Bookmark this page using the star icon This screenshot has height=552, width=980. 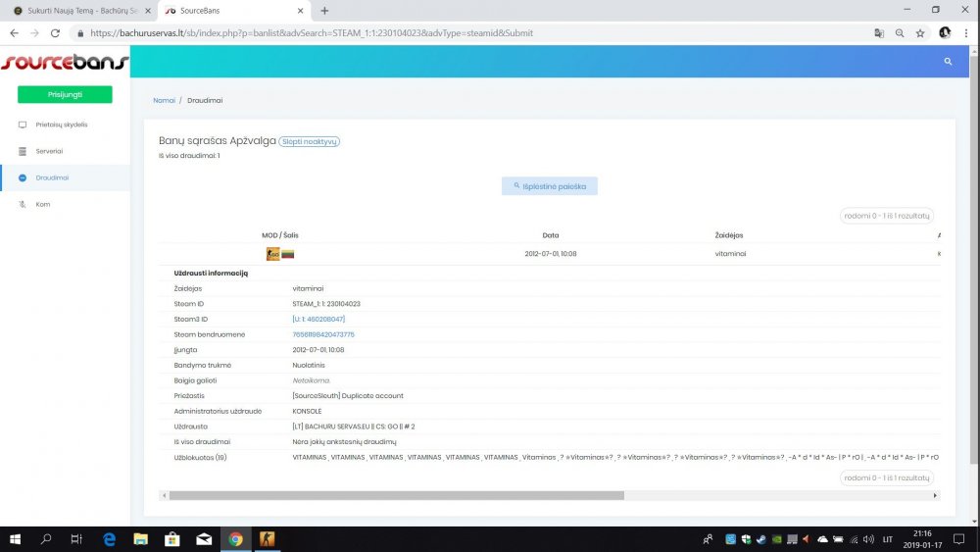coord(920,32)
